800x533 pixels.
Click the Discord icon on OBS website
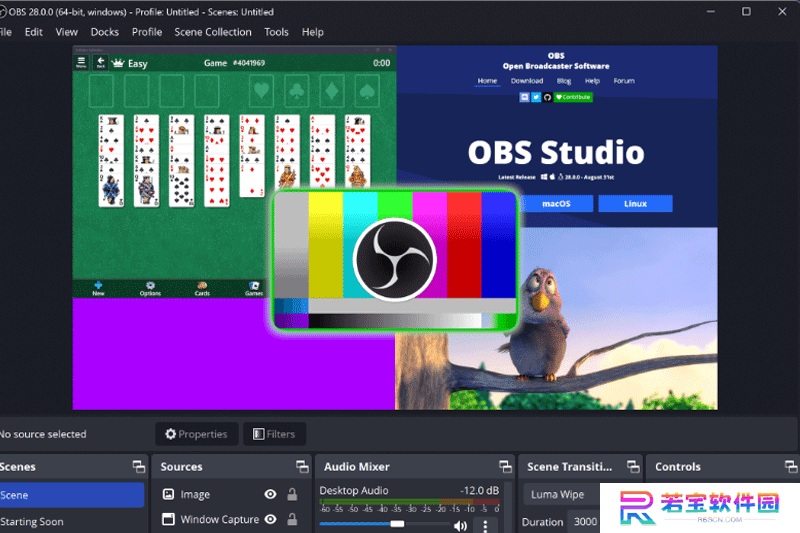pos(524,97)
